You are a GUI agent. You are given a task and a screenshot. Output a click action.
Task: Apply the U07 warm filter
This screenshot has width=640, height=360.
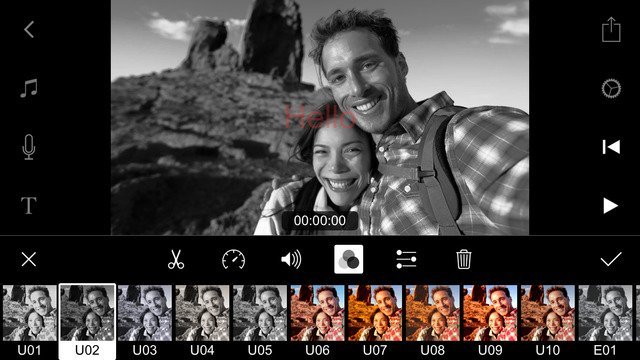click(375, 321)
